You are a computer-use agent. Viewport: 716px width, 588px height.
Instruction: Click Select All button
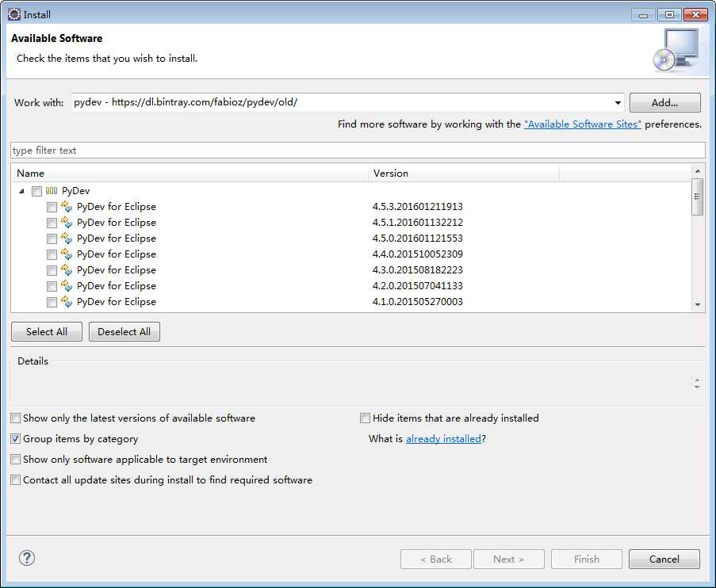click(x=47, y=332)
